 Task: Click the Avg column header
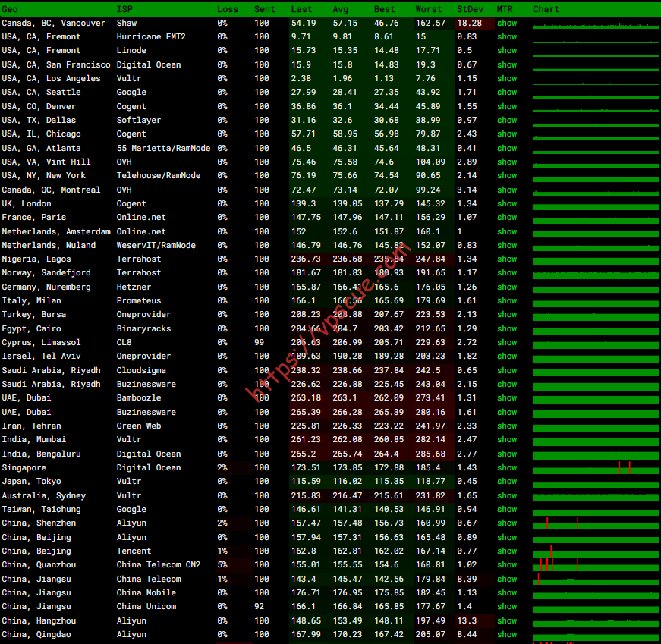tap(341, 9)
